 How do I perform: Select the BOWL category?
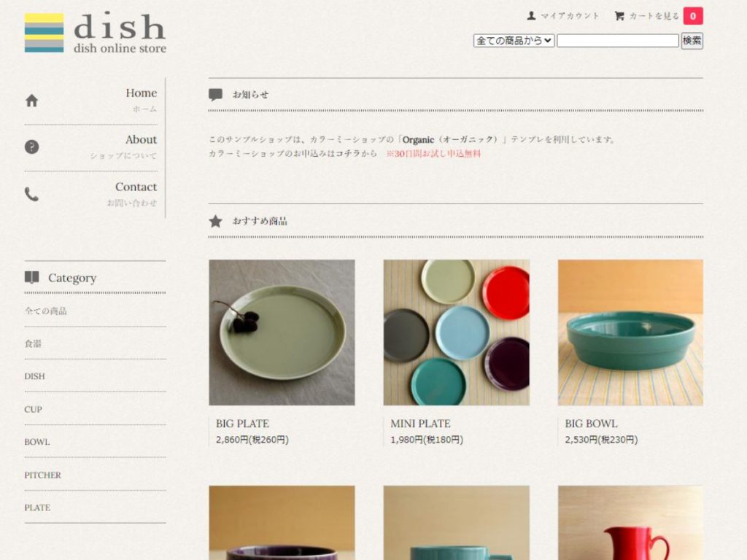coord(37,442)
